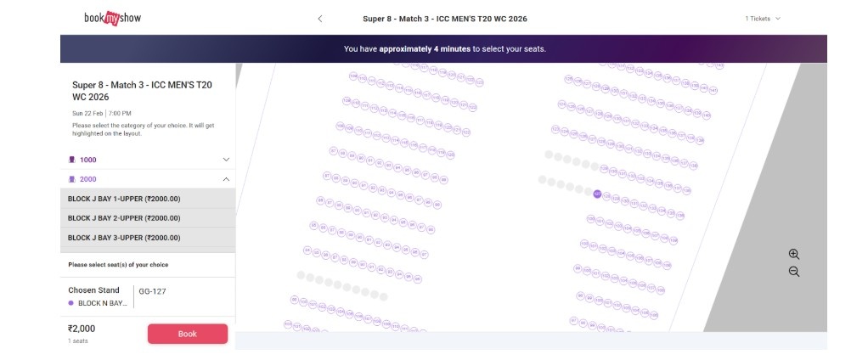The width and height of the screenshot is (868, 360).
Task: Click the 2000 category label
Action: pos(88,179)
